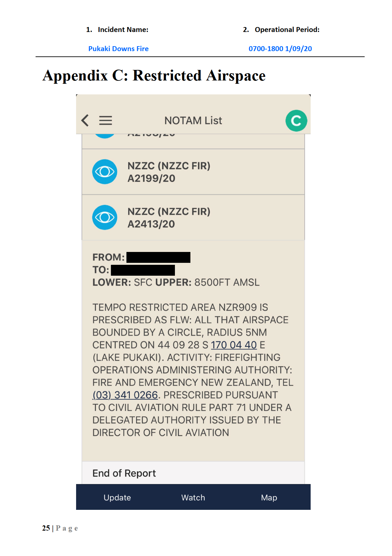Click the Pukaki Downs Fire incident name
The width and height of the screenshot is (392, 556).
pos(118,49)
